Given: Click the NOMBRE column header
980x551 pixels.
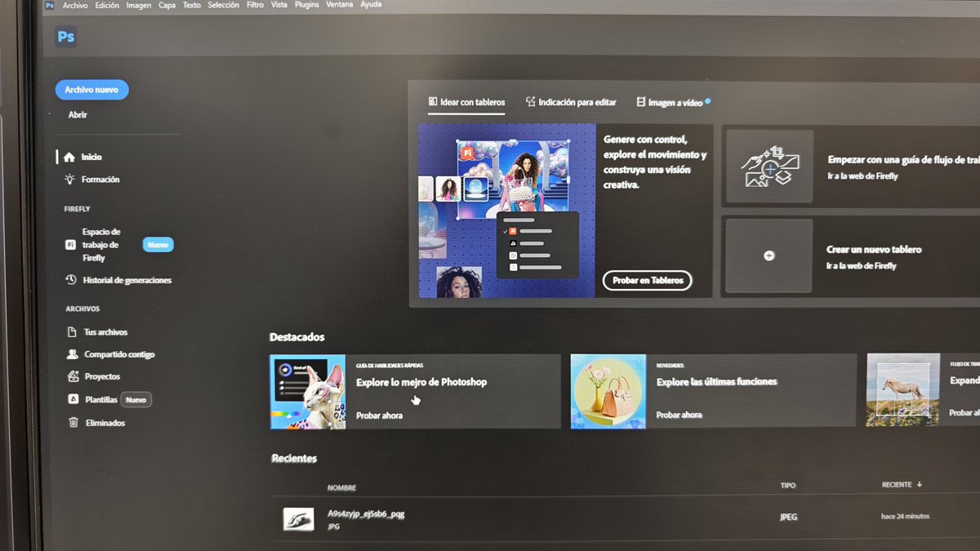Looking at the screenshot, I should coord(341,488).
